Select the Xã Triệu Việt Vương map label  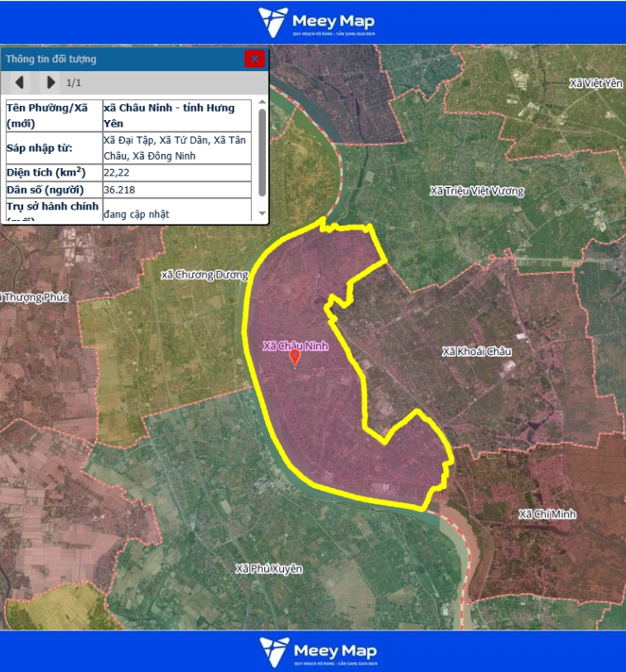pyautogui.click(x=476, y=191)
